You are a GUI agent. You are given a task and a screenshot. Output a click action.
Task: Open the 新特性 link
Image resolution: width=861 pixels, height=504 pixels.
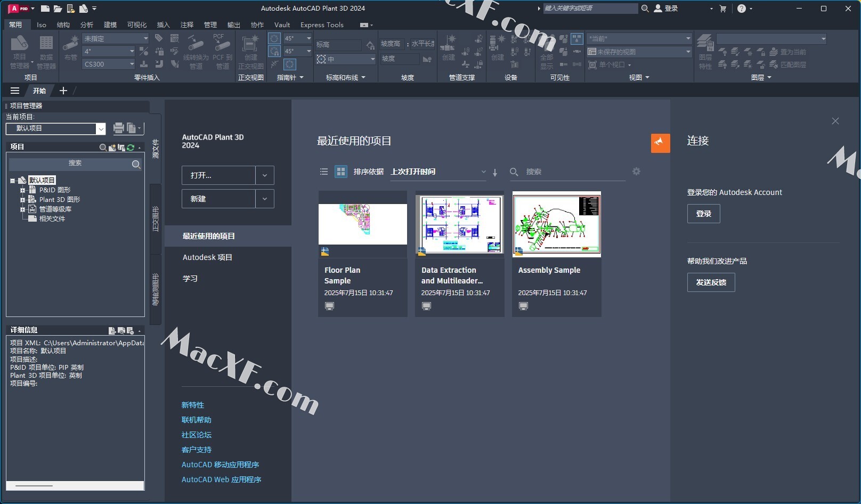pyautogui.click(x=193, y=405)
